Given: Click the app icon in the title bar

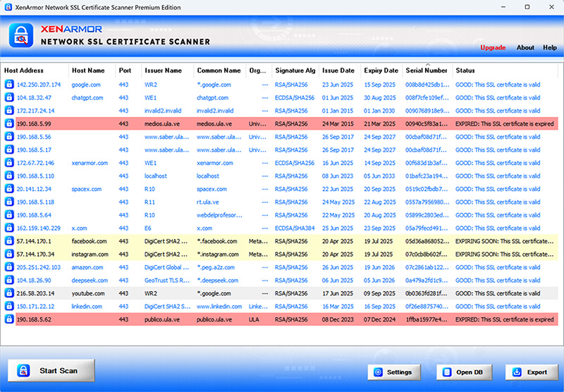Looking at the screenshot, I should (8, 7).
